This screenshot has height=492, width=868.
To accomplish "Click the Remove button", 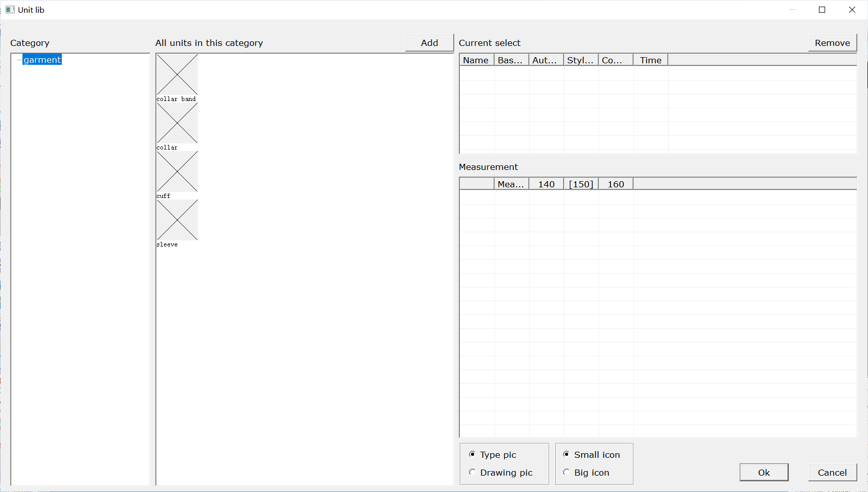I will 832,43.
